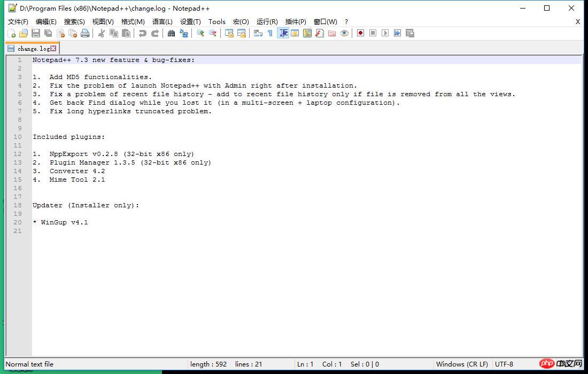Paste from clipboard toolbar icon

(126, 33)
